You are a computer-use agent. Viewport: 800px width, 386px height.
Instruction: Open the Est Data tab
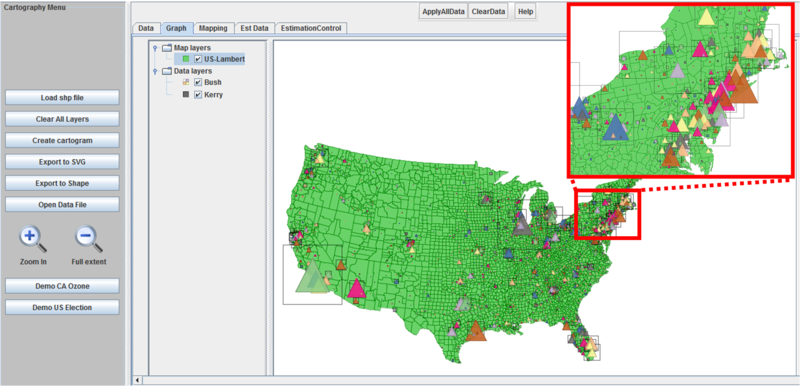(254, 28)
